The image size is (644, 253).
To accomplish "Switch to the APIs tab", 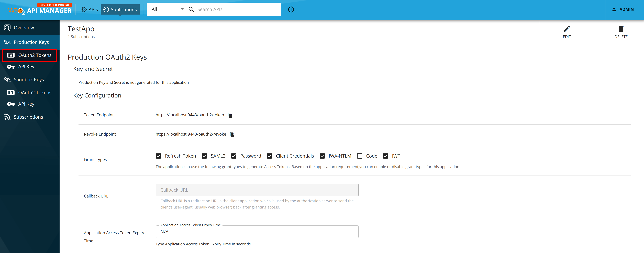I will point(90,9).
